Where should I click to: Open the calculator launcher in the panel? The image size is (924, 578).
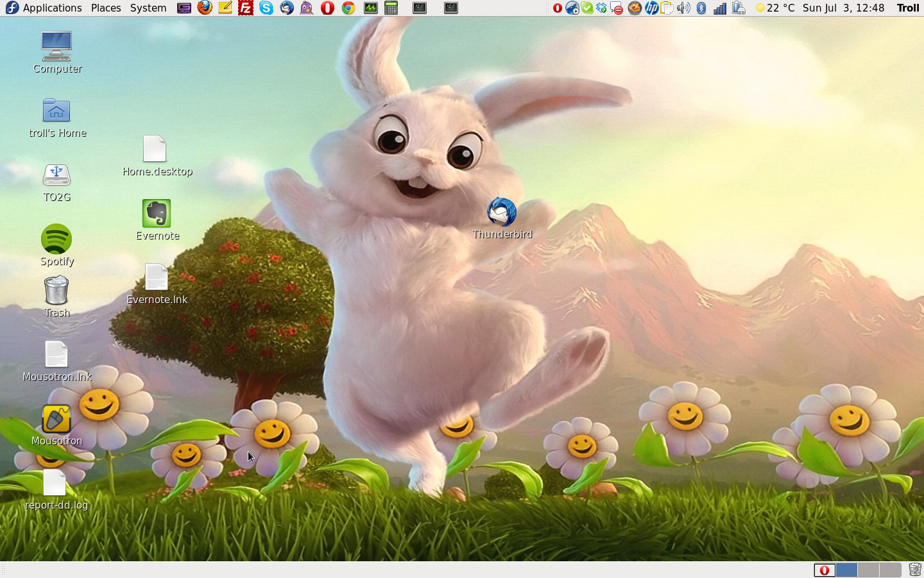point(391,8)
